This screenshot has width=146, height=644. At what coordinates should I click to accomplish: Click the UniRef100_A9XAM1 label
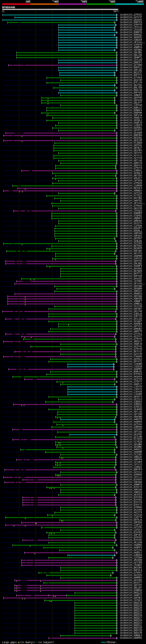coord(131,50)
